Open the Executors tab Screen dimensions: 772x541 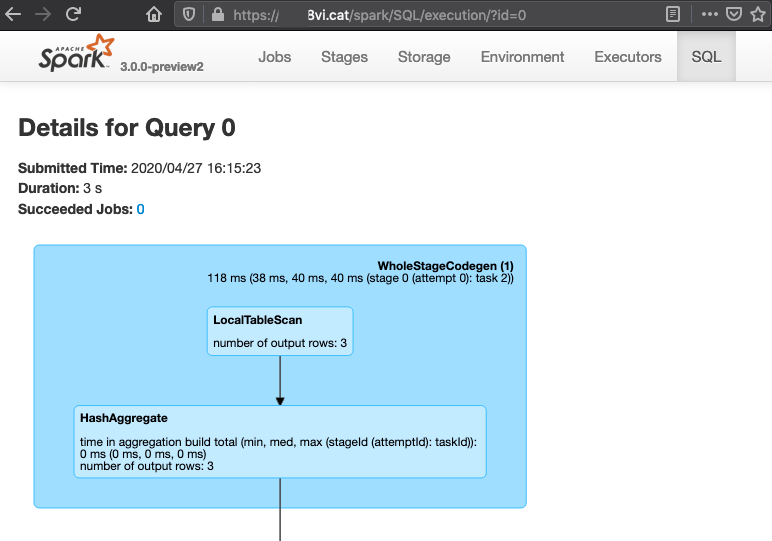(x=628, y=57)
